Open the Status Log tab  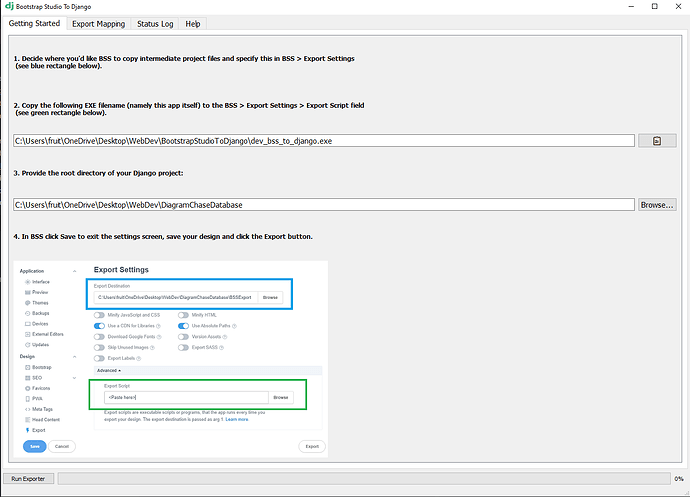(x=155, y=24)
